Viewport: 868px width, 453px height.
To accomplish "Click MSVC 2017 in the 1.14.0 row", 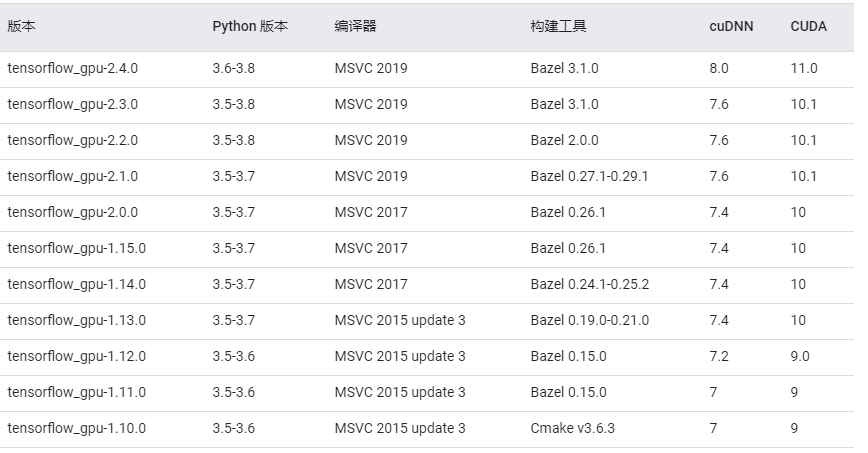I will click(x=371, y=284).
